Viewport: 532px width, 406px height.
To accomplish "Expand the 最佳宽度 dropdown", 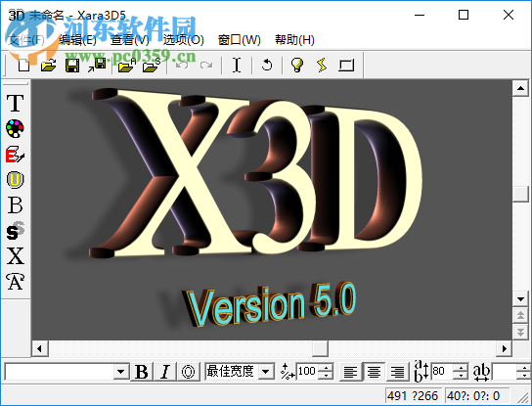I will (266, 372).
